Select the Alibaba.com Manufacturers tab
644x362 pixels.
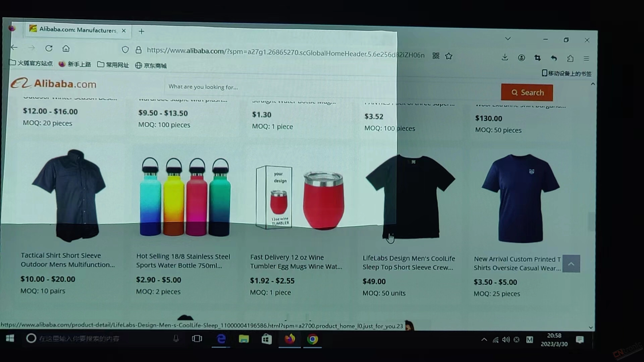click(78, 30)
